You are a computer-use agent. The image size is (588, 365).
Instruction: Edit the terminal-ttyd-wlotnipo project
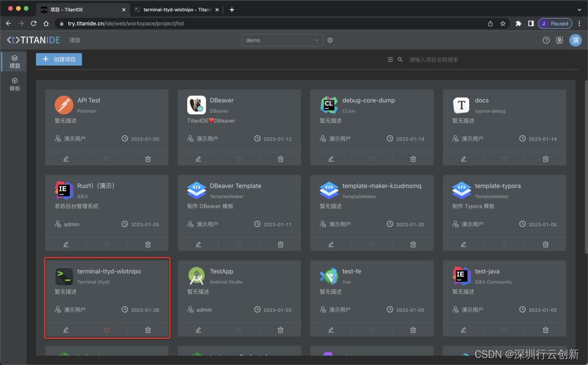pos(66,330)
